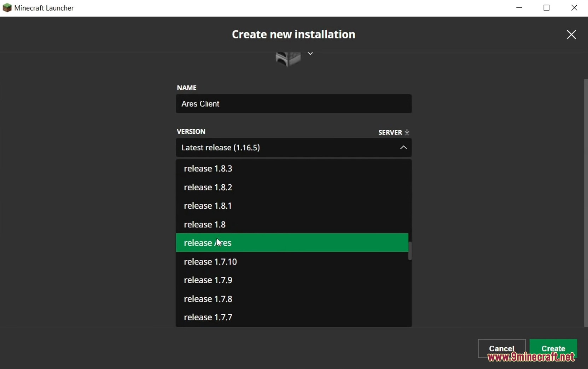The height and width of the screenshot is (369, 588).
Task: Minimize the Minecraft Launcher window
Action: point(519,8)
